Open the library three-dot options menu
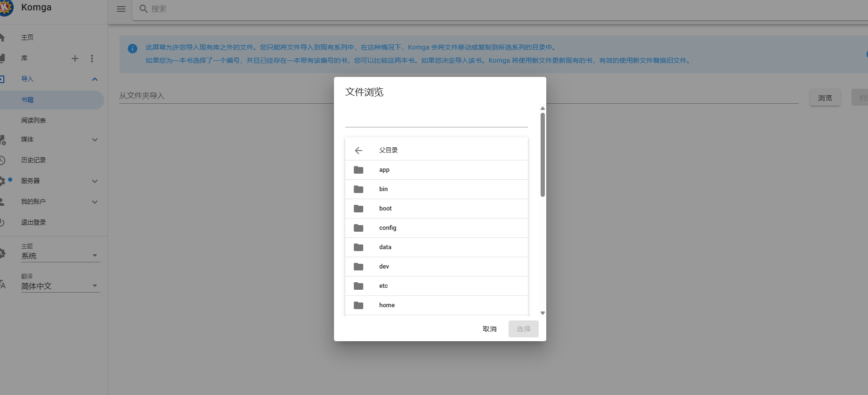This screenshot has width=868, height=395. coord(92,59)
